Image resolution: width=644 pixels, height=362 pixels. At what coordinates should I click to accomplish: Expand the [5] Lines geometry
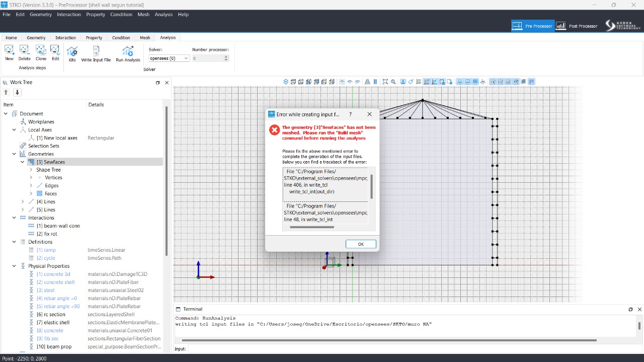pos(23,210)
